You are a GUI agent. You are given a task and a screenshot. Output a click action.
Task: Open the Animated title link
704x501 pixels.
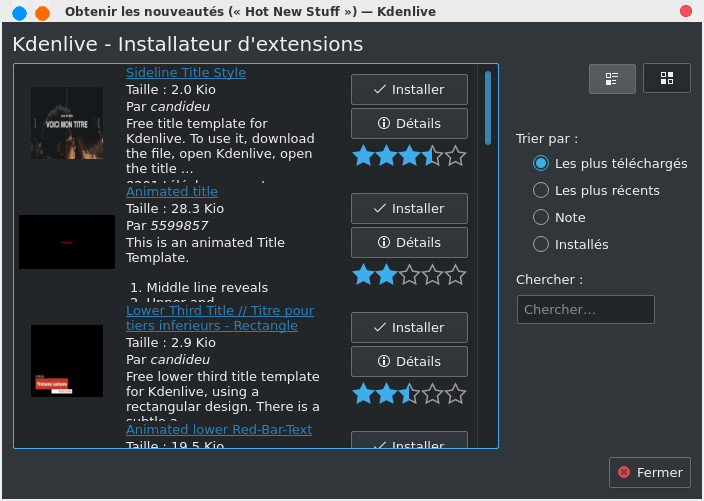[x=172, y=191]
